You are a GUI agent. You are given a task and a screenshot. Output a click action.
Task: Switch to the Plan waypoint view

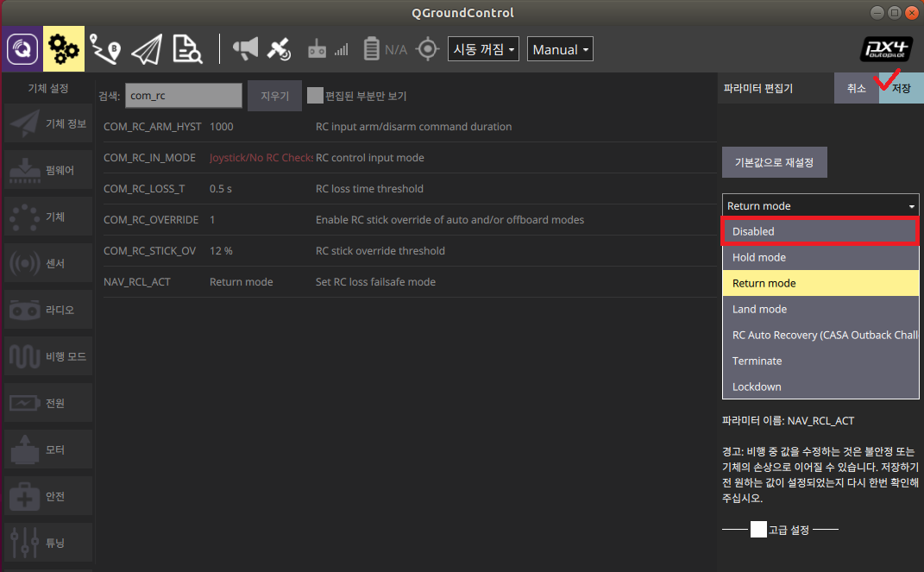tap(105, 49)
